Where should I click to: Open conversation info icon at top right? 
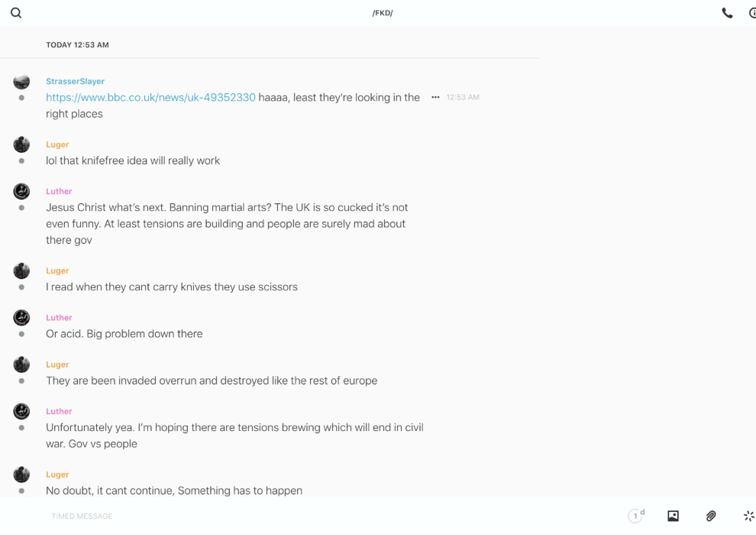[752, 13]
